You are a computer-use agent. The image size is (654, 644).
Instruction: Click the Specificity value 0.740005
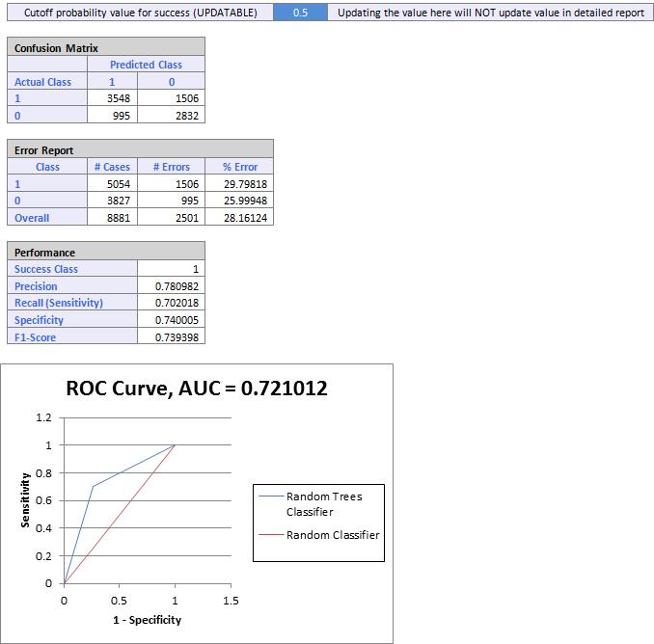click(x=172, y=320)
